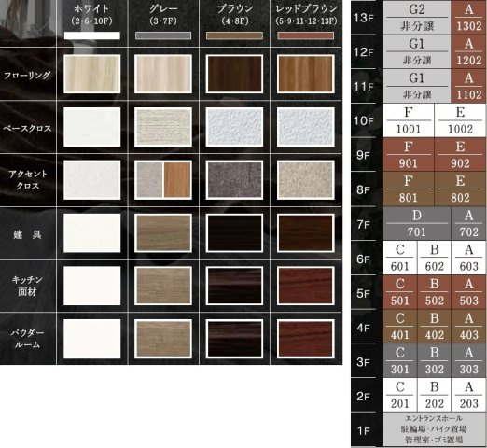The image size is (487, 448).
Task: Click the レッドブラウン kitchen panel swatch
Action: pyautogui.click(x=306, y=286)
